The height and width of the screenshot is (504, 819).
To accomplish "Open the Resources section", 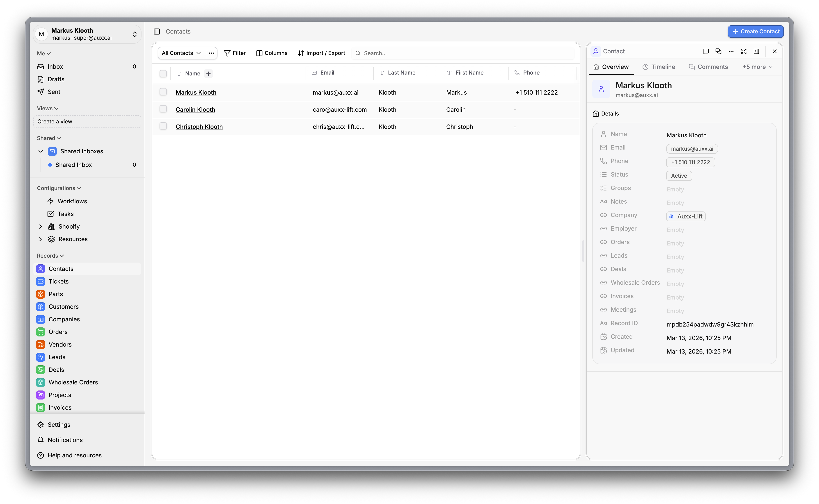I will point(73,239).
